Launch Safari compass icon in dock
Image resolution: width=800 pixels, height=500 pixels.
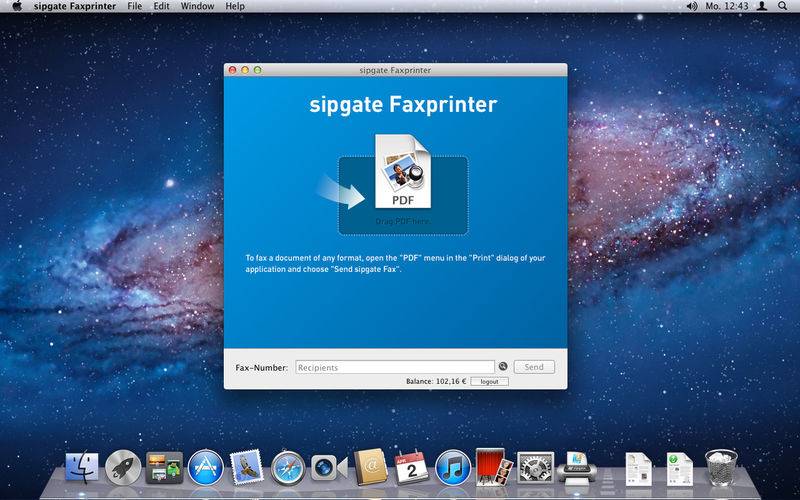click(x=288, y=467)
